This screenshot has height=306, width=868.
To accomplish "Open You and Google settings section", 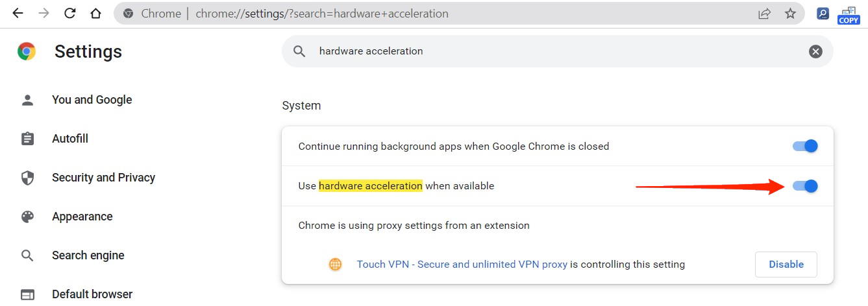I will [92, 100].
